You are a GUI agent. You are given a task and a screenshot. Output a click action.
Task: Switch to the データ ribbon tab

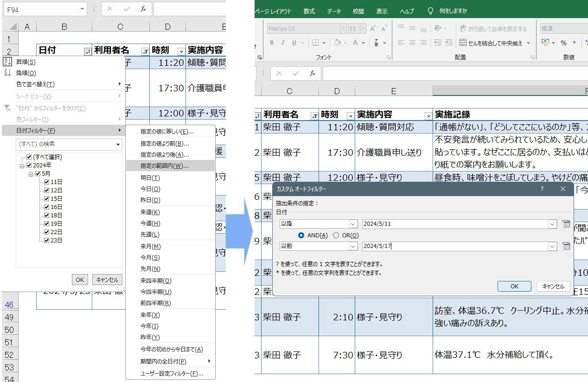coord(333,11)
